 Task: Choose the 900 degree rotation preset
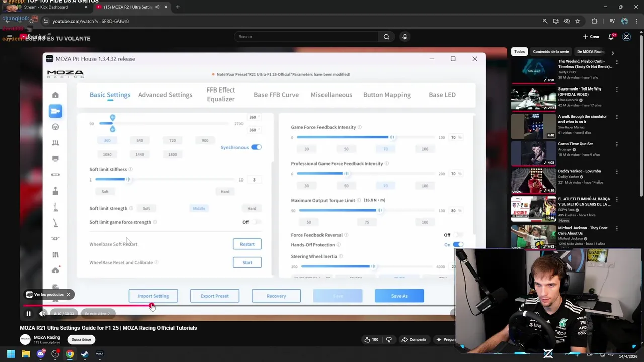(x=205, y=140)
